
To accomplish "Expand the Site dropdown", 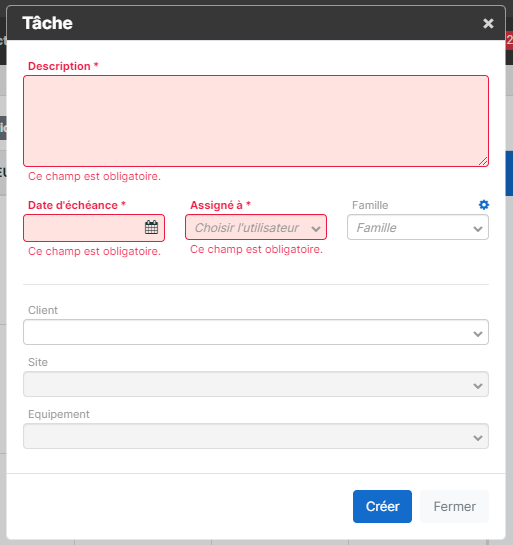I will point(256,384).
